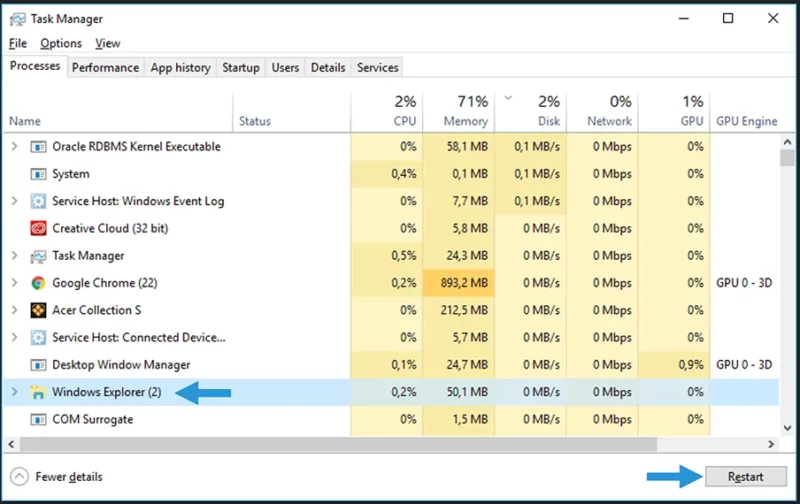
Task: Switch to the Details tab
Action: coord(328,67)
